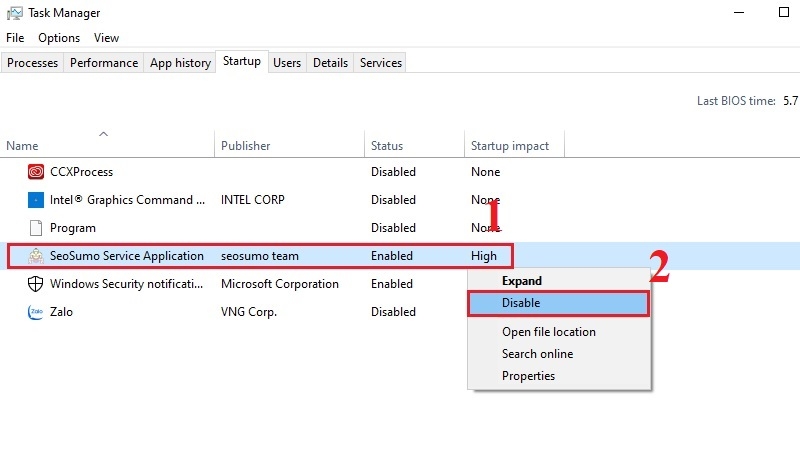This screenshot has height=450, width=800.
Task: Select the SeoSumo Service Application name
Action: [127, 256]
